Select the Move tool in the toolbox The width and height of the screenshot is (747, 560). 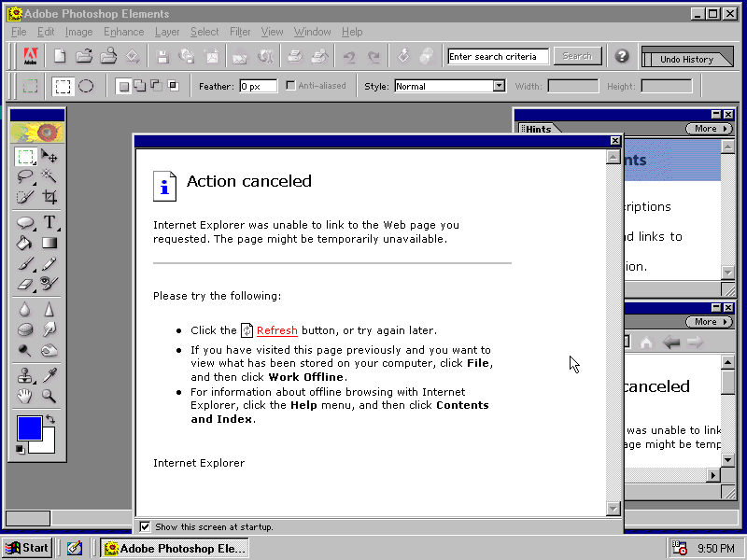(49, 156)
